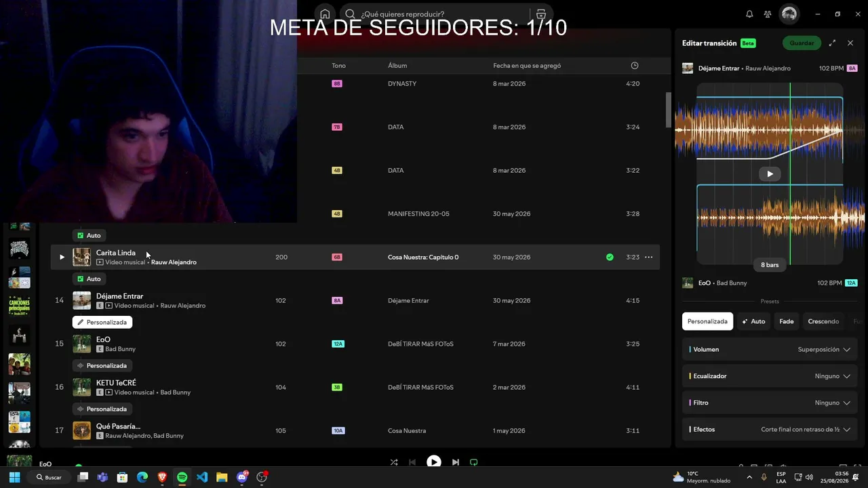The height and width of the screenshot is (488, 868).
Task: Open the Qué Pasaría... track cover thumbnail
Action: coord(81,430)
